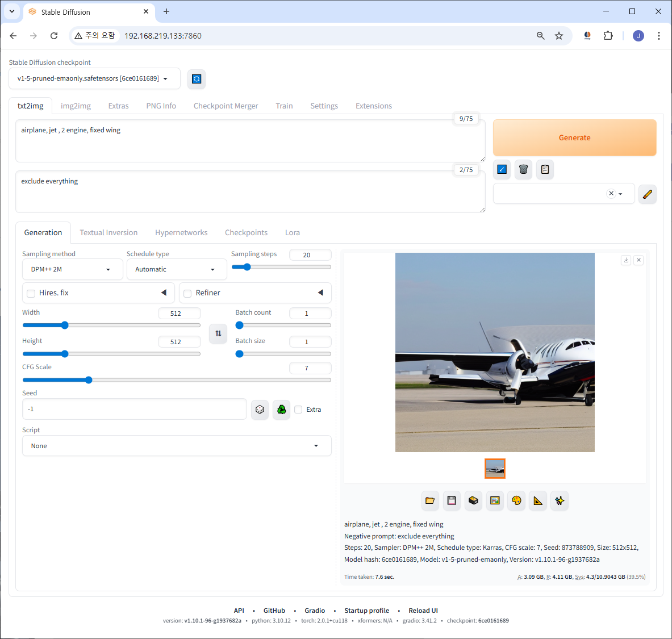This screenshot has height=639, width=672.
Task: Open images output folder icon
Action: click(x=430, y=500)
